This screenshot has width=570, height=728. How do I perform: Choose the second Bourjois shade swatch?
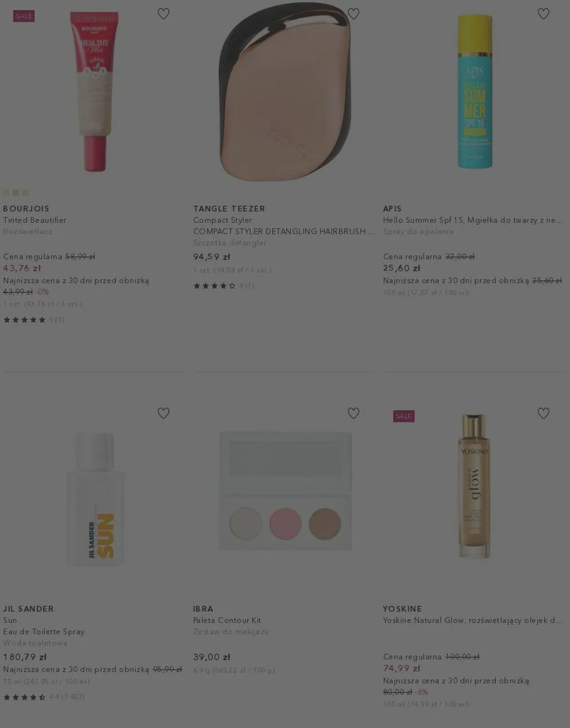pos(16,192)
